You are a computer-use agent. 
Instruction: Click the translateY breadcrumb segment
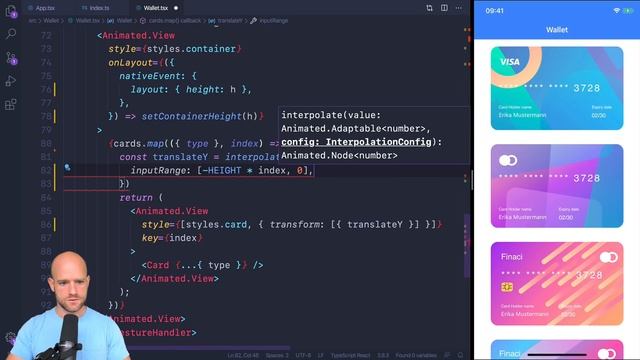coord(229,20)
